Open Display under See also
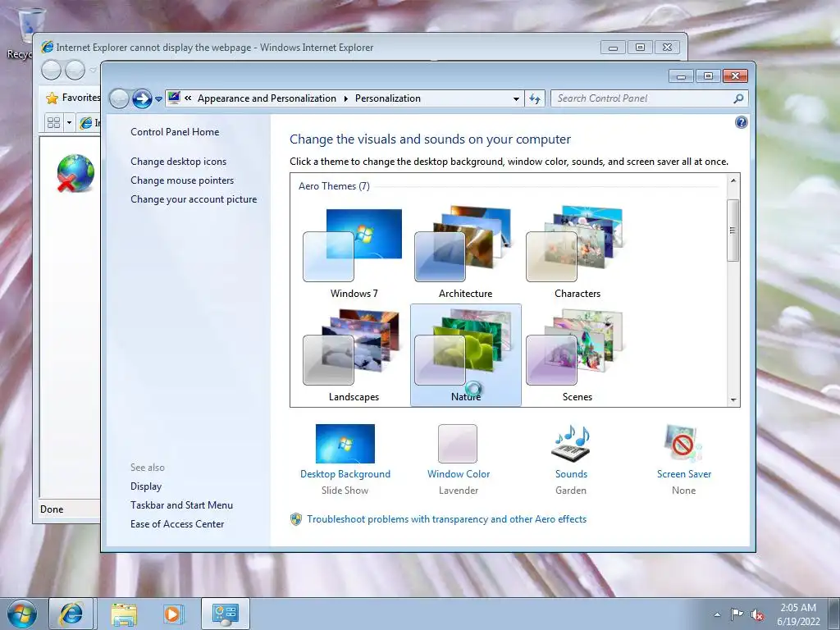Image resolution: width=840 pixels, height=630 pixels. (146, 486)
